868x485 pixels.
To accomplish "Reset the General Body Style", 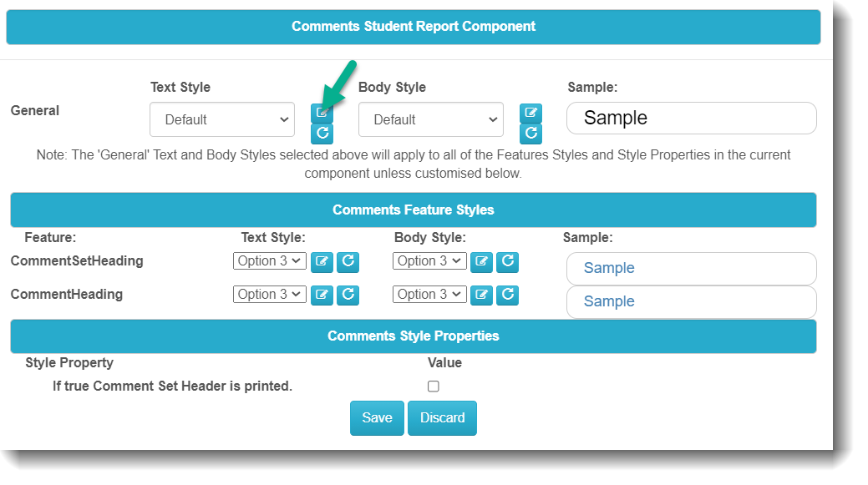I will tap(530, 134).
